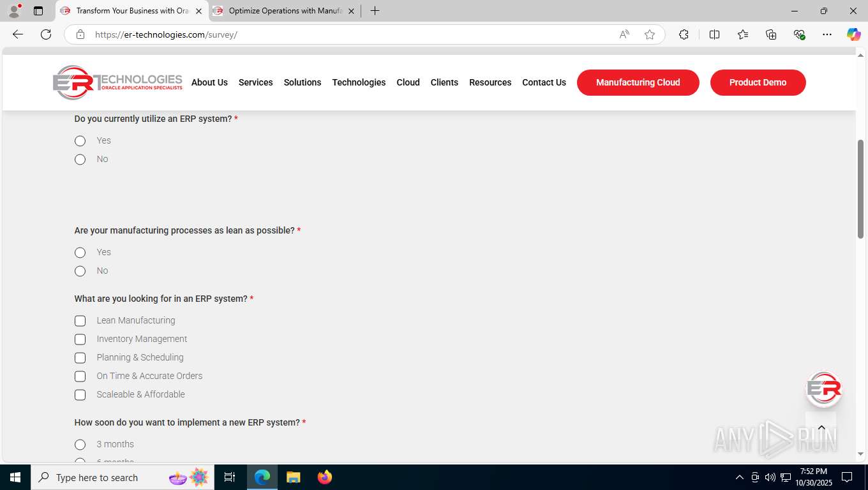Add page to favorites star icon
The height and width of the screenshot is (490, 868).
coord(650,34)
